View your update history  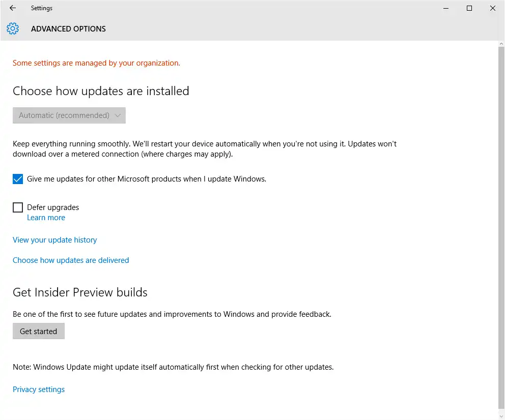[x=55, y=240]
